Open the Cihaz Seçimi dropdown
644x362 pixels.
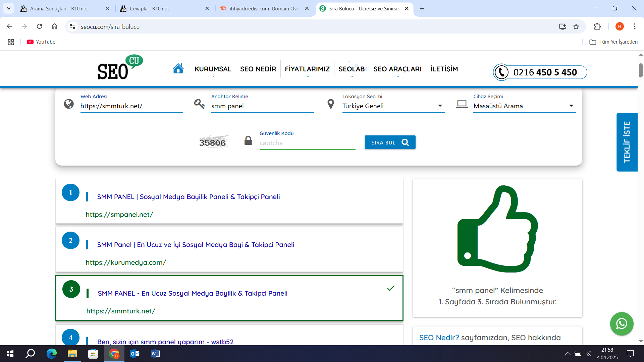525,106
